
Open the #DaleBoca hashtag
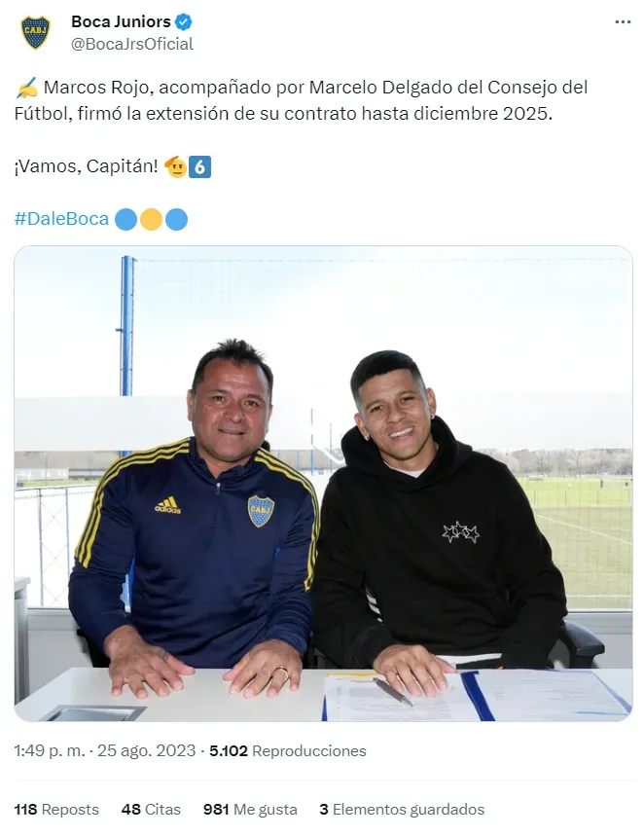[x=61, y=219]
